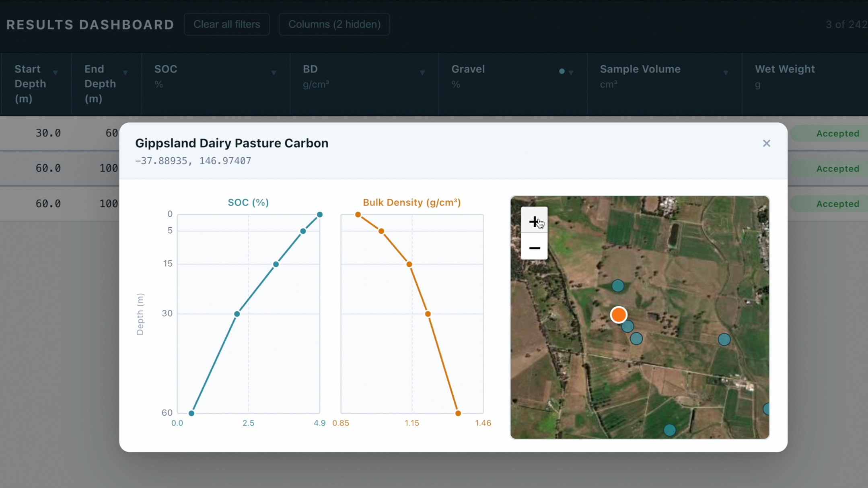Image resolution: width=868 pixels, height=488 pixels.
Task: Open the BD column filter dropdown
Action: pos(422,73)
